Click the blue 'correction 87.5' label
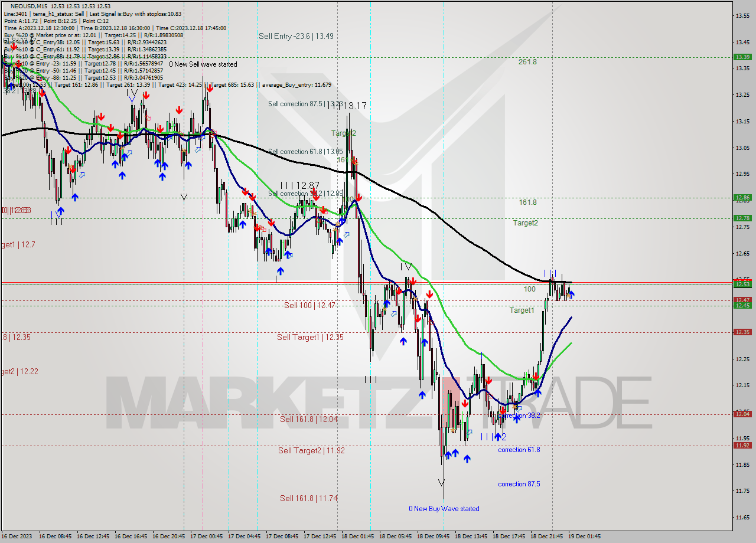756x543 pixels. [x=519, y=484]
